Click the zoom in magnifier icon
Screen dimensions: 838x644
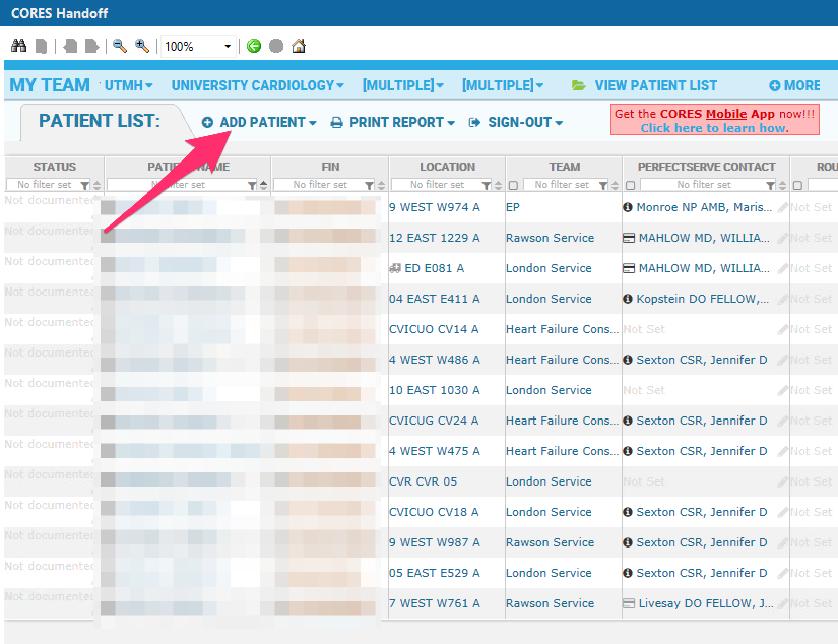tap(142, 46)
